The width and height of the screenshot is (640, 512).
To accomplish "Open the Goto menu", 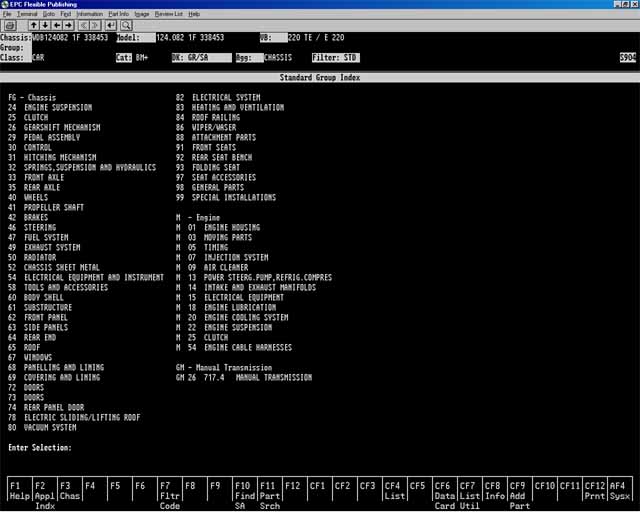I will [49, 14].
